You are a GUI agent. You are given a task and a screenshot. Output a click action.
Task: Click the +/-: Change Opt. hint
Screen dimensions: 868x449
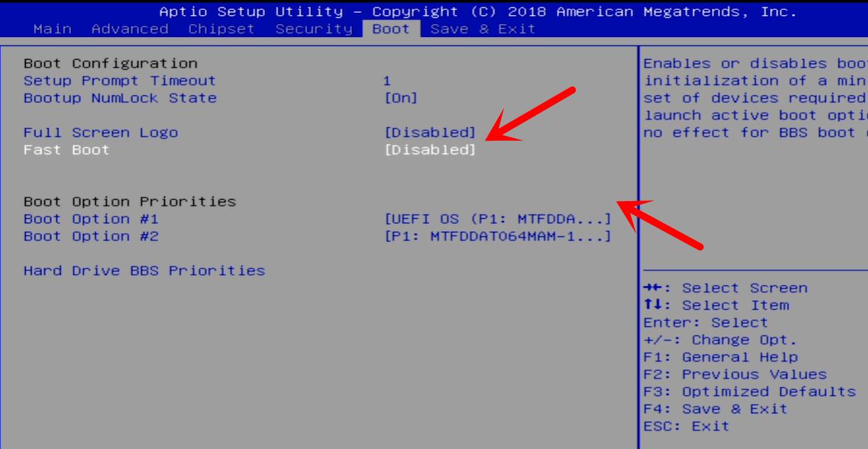tap(720, 340)
